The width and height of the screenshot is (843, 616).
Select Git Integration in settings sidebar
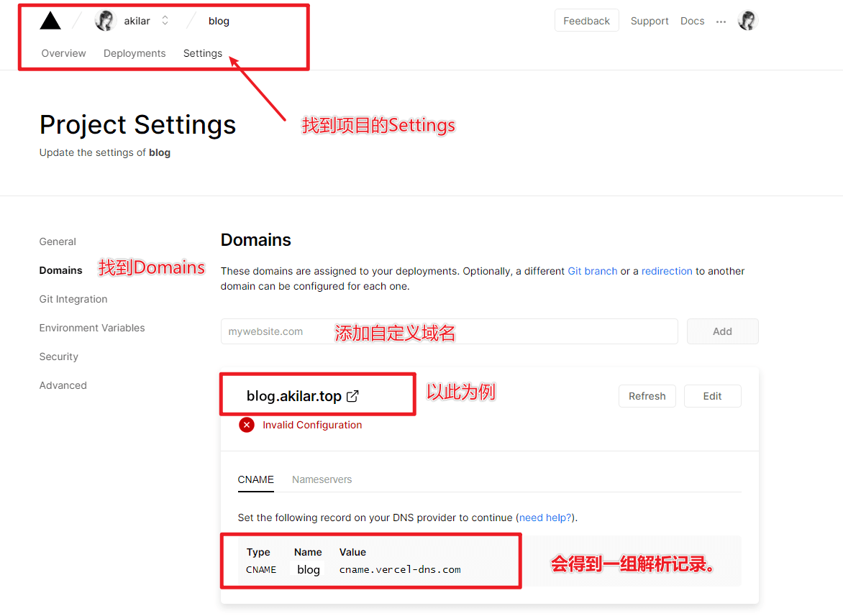tap(73, 299)
